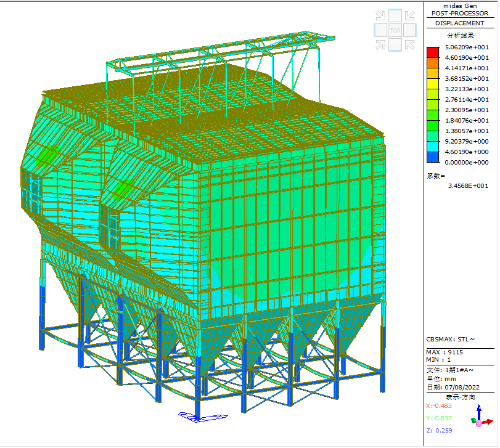The width and height of the screenshot is (500, 448).
Task: Click the blue legend swatch for 0.00000e+000
Action: (x=433, y=157)
